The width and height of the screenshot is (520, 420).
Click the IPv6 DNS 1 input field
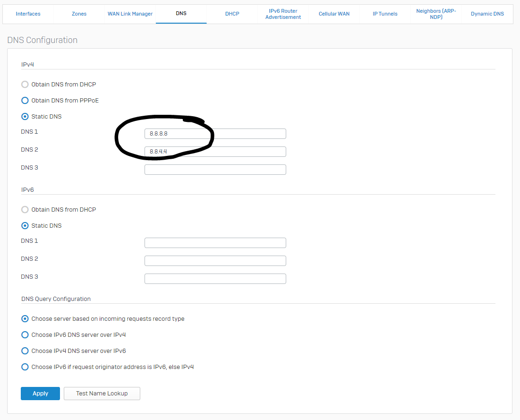(215, 243)
